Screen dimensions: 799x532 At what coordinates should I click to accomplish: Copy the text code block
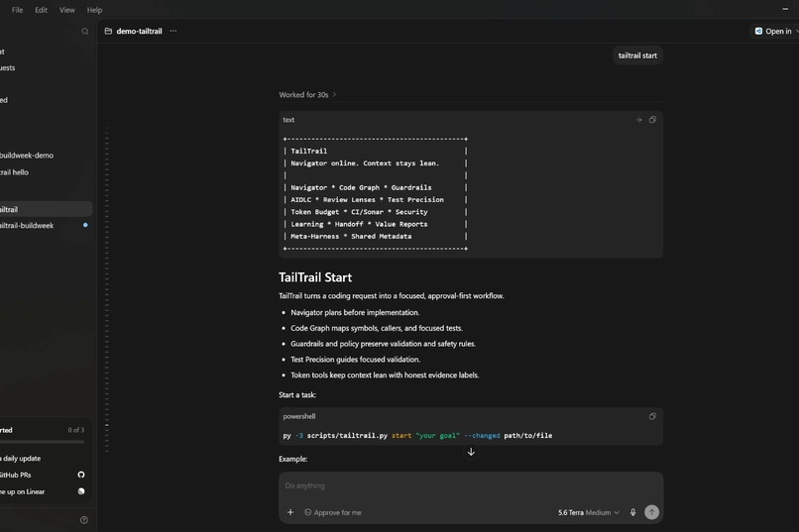(x=652, y=120)
